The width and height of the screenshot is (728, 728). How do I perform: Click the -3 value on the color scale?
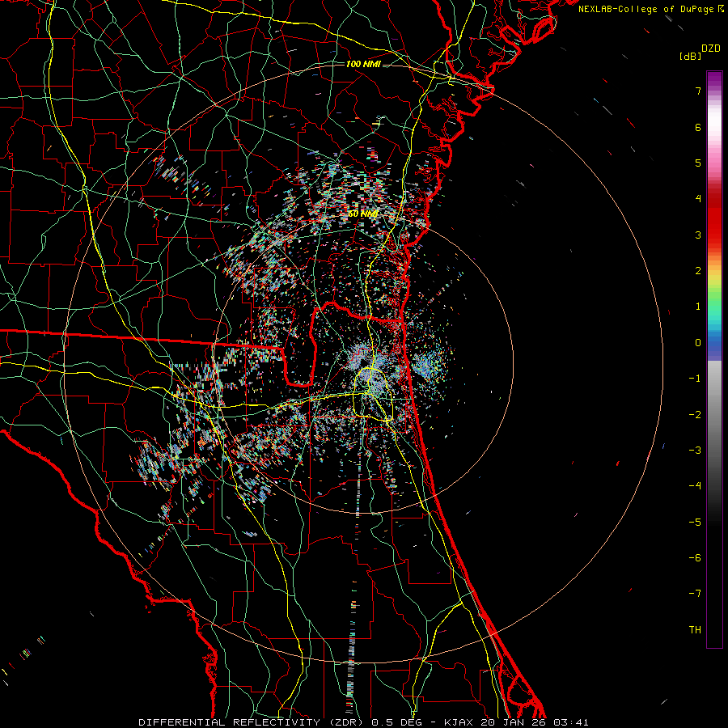(x=695, y=451)
